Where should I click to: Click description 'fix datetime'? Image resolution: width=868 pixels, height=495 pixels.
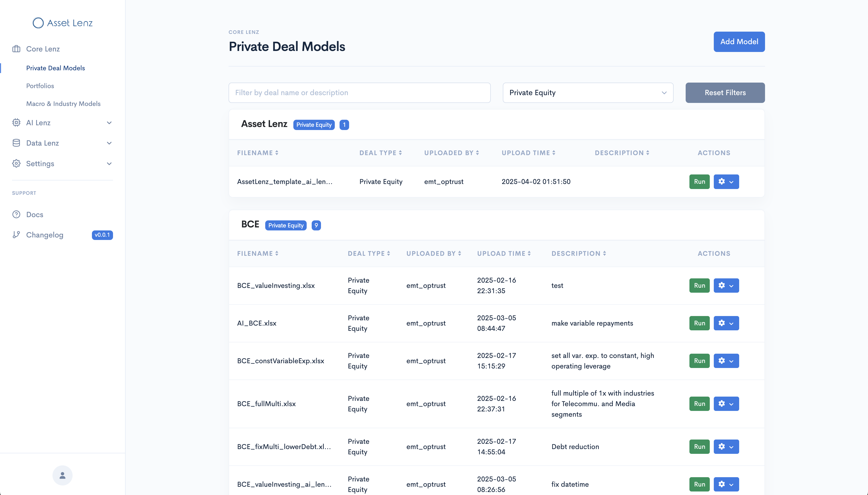[x=570, y=484]
